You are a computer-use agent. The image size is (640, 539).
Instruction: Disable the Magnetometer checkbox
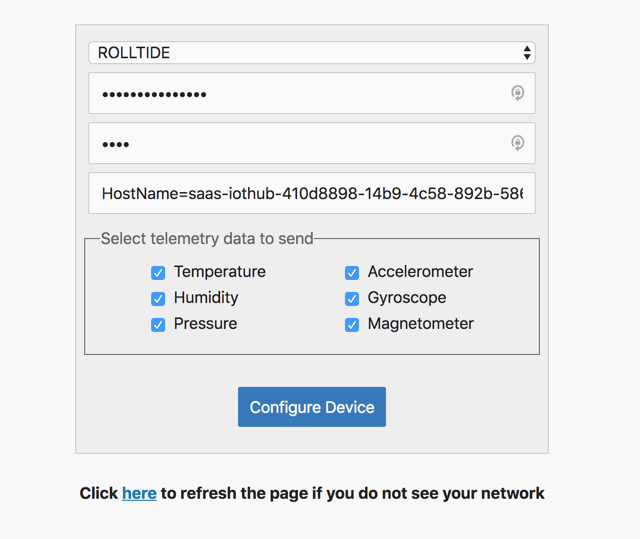pos(352,325)
